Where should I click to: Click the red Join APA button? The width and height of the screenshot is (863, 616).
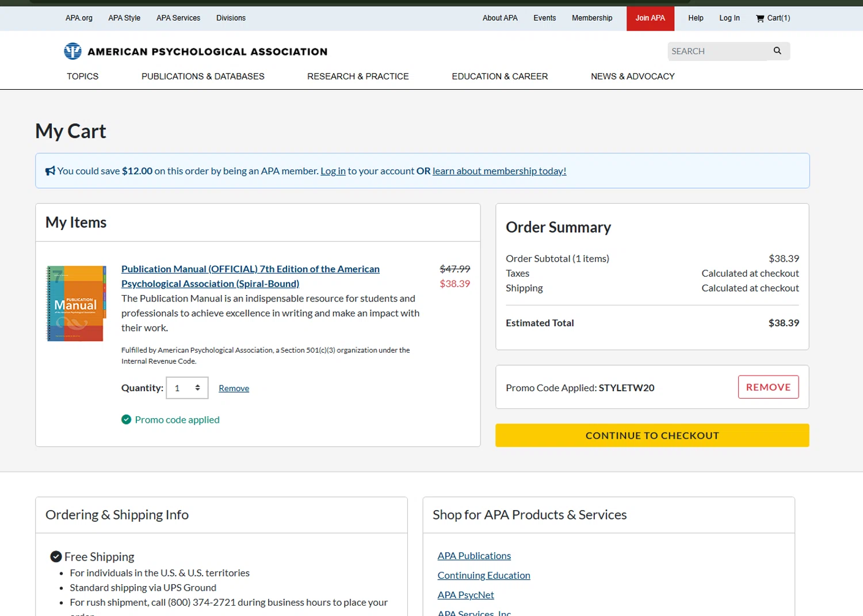(650, 18)
